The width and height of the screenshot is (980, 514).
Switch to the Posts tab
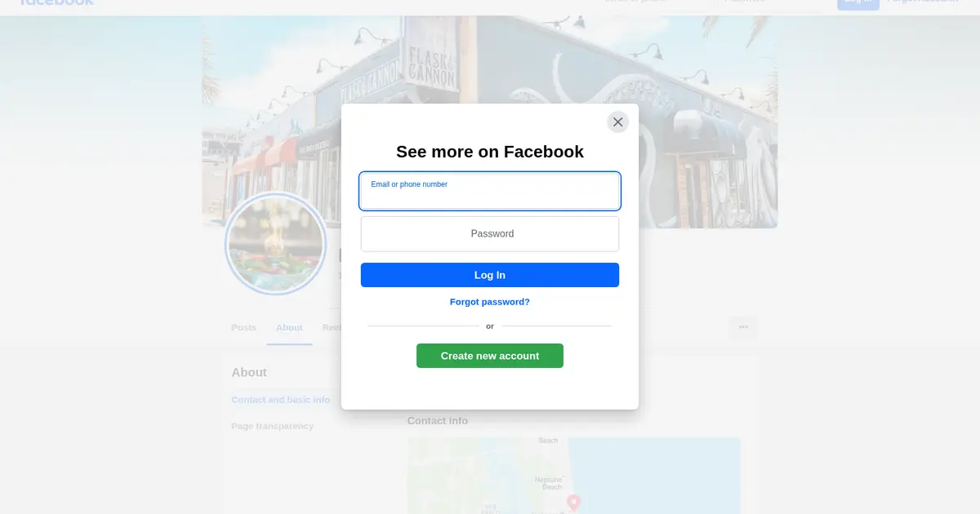point(243,327)
